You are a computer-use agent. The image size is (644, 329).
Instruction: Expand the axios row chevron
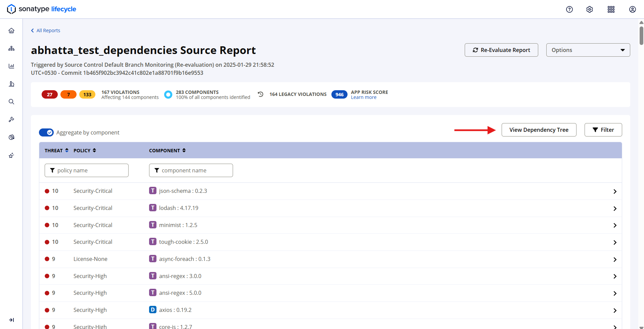[615, 311]
